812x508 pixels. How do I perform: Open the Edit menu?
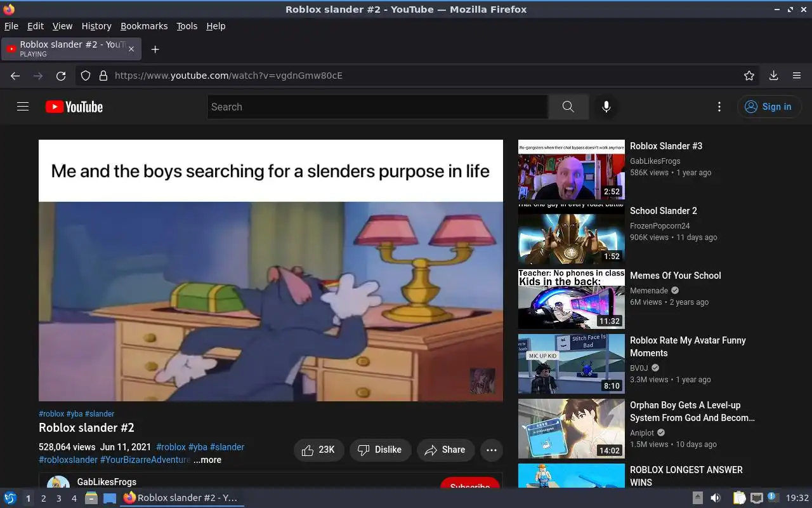tap(36, 26)
